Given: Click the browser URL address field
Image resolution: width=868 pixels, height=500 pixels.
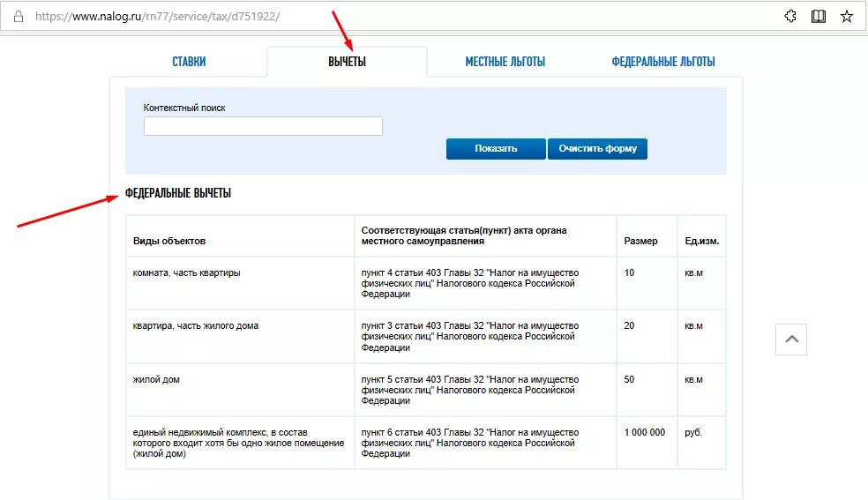Looking at the screenshot, I should 158,16.
